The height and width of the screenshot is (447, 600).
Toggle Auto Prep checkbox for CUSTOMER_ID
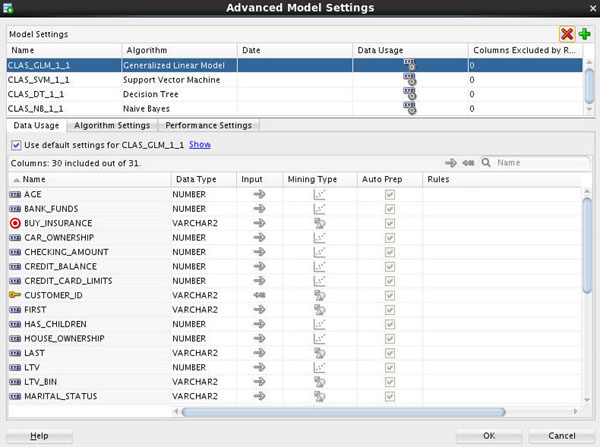pyautogui.click(x=390, y=295)
